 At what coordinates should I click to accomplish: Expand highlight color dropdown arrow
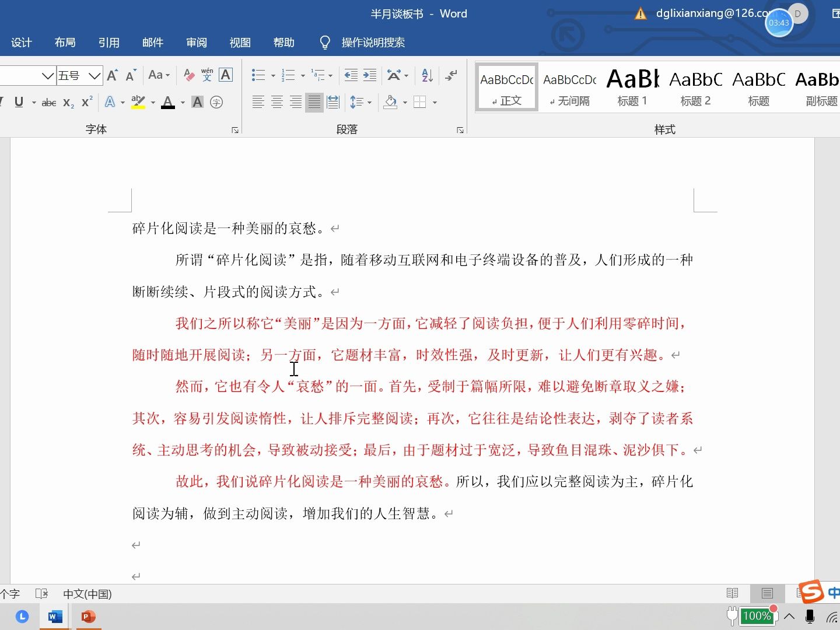pos(153,103)
